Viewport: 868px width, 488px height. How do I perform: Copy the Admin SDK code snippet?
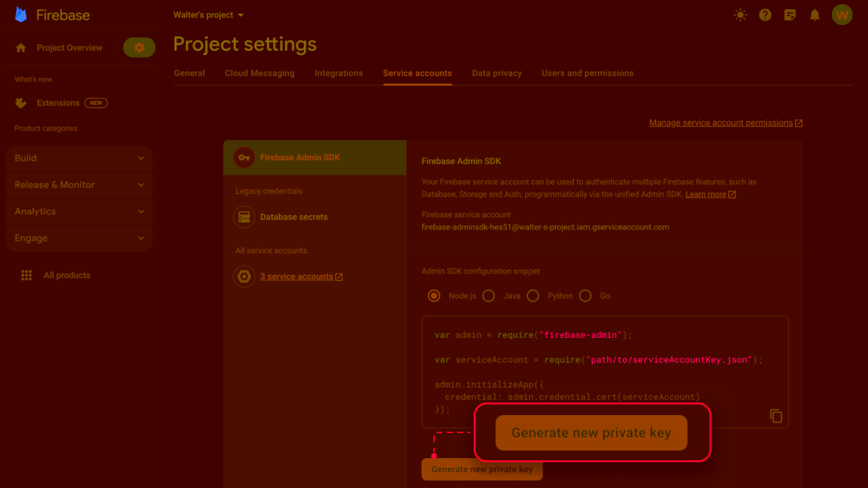coord(775,416)
